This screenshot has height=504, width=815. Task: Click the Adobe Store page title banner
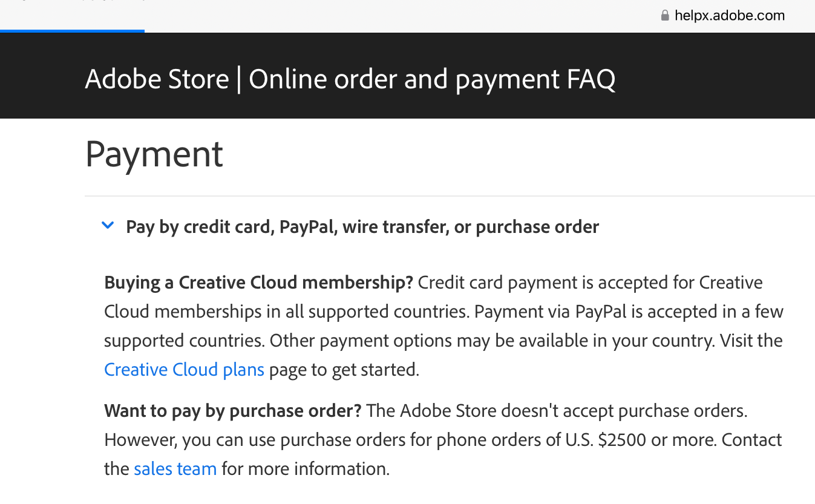coord(350,79)
